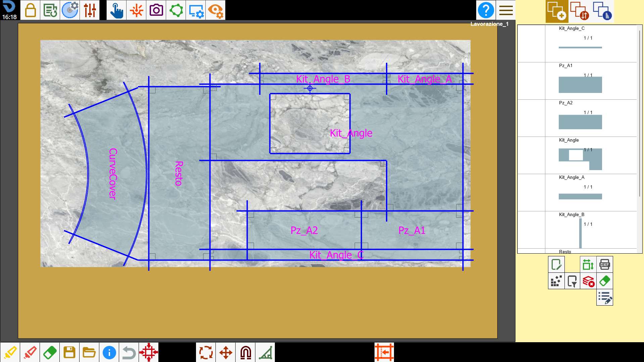Open the camera snapshot tool
This screenshot has width=644, height=362.
pos(156,10)
